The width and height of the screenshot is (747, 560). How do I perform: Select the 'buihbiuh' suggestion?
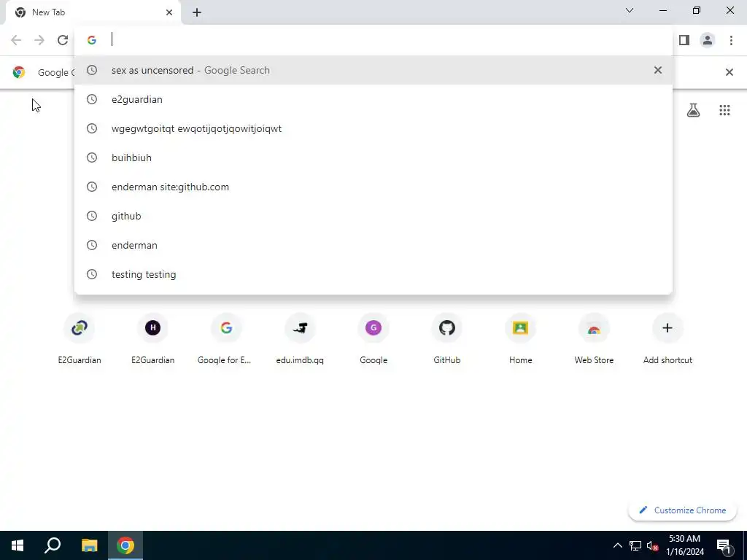373,157
